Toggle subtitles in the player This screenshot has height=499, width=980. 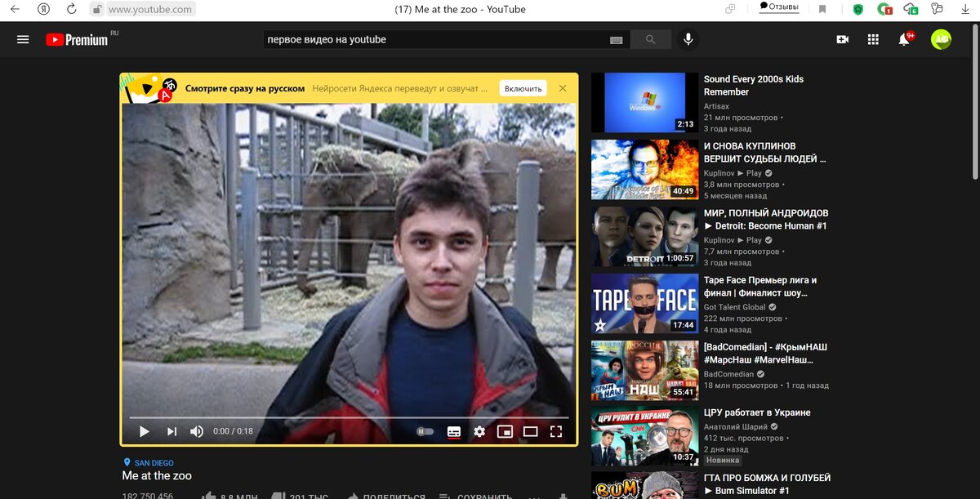453,431
